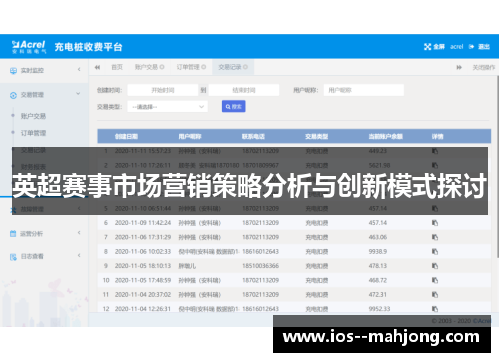Open the 关闭操作 dropdown menu
The image size is (500, 362).
click(x=484, y=67)
